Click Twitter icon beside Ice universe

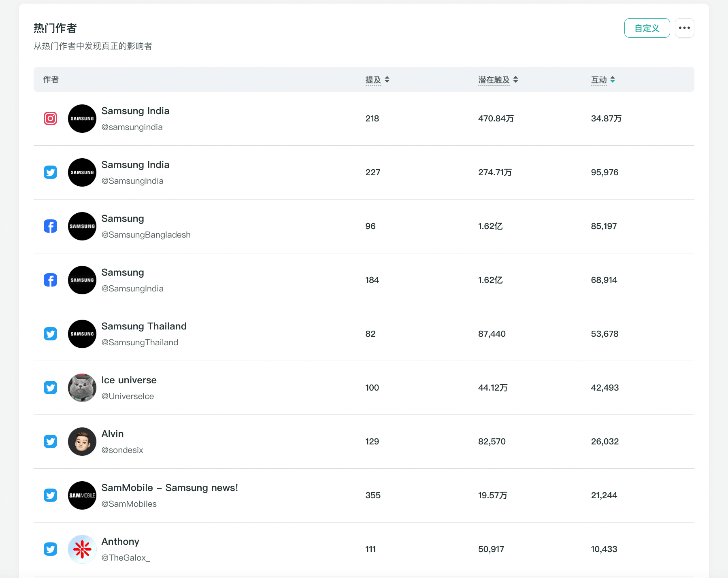[x=50, y=388]
